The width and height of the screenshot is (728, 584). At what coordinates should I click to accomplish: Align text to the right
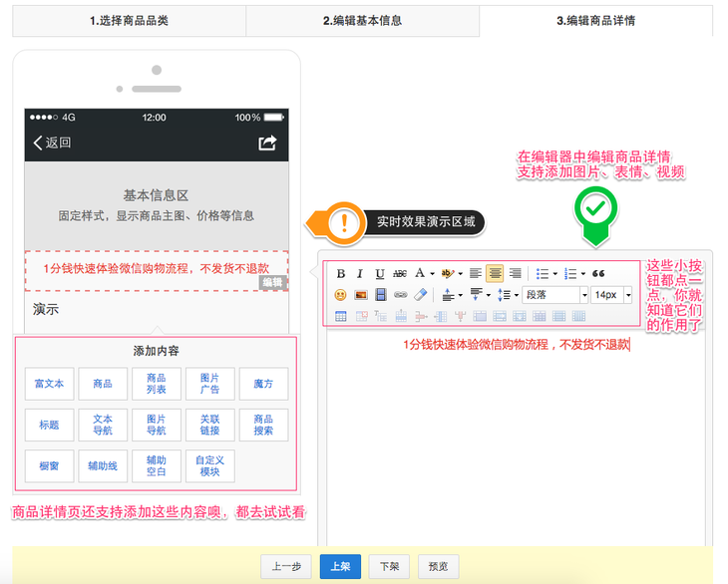coord(515,274)
